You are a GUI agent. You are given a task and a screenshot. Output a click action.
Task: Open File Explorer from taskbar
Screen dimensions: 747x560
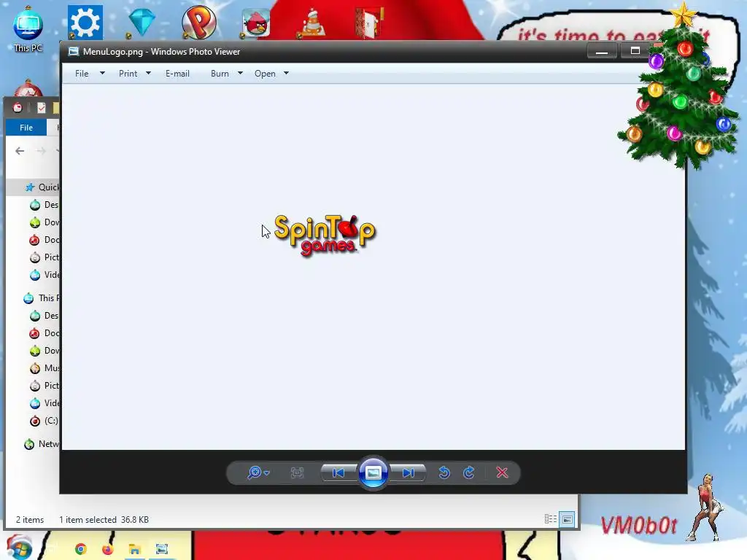coord(134,549)
